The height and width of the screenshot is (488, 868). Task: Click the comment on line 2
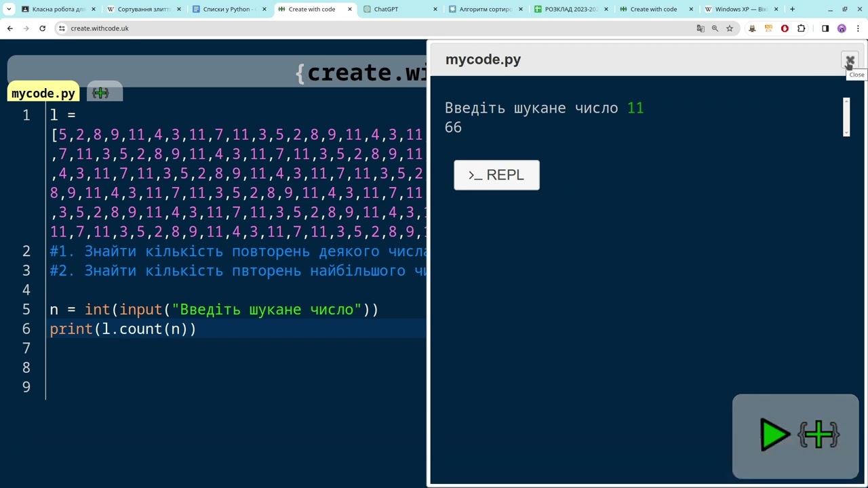pos(238,251)
